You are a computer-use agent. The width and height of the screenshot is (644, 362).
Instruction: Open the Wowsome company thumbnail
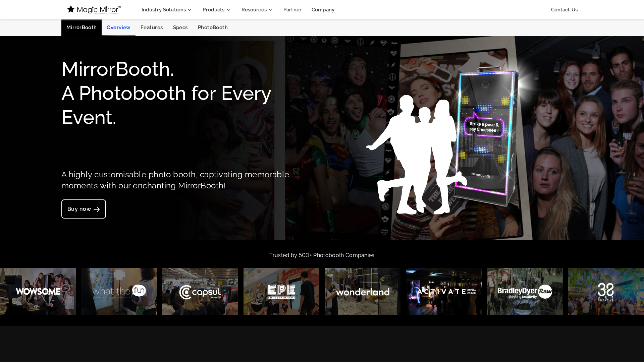coord(38,292)
